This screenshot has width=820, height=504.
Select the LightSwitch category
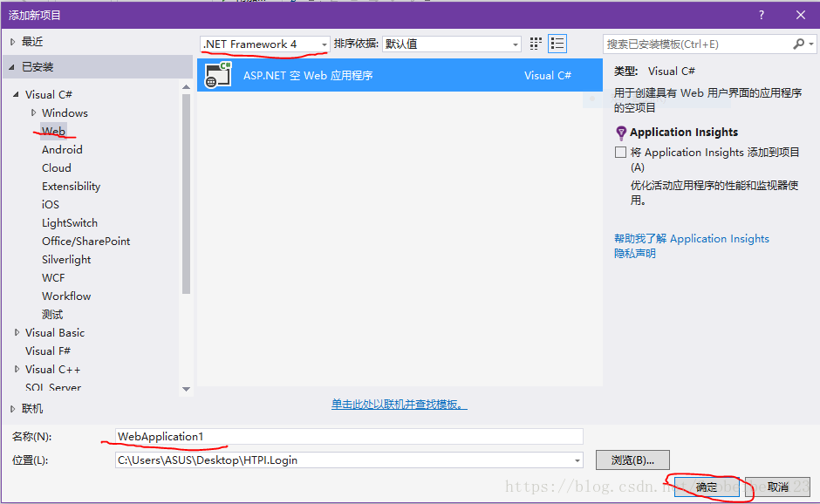point(70,222)
